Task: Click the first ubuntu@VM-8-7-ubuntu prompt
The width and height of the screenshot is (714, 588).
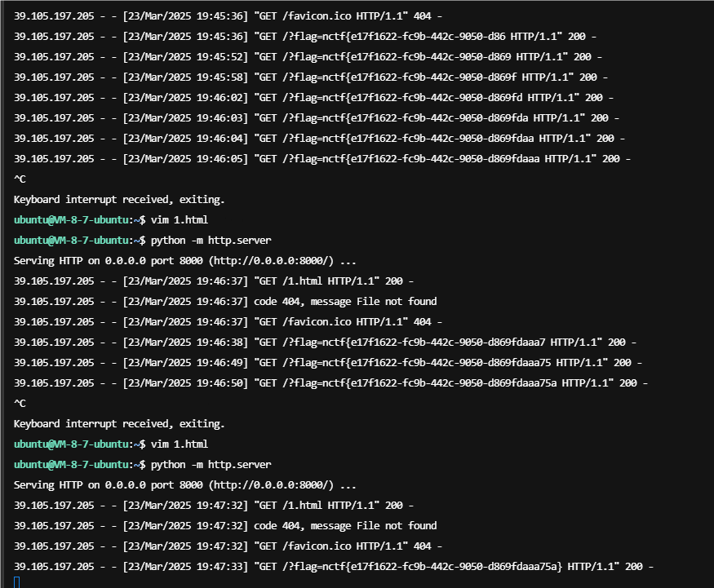Action: click(72, 220)
